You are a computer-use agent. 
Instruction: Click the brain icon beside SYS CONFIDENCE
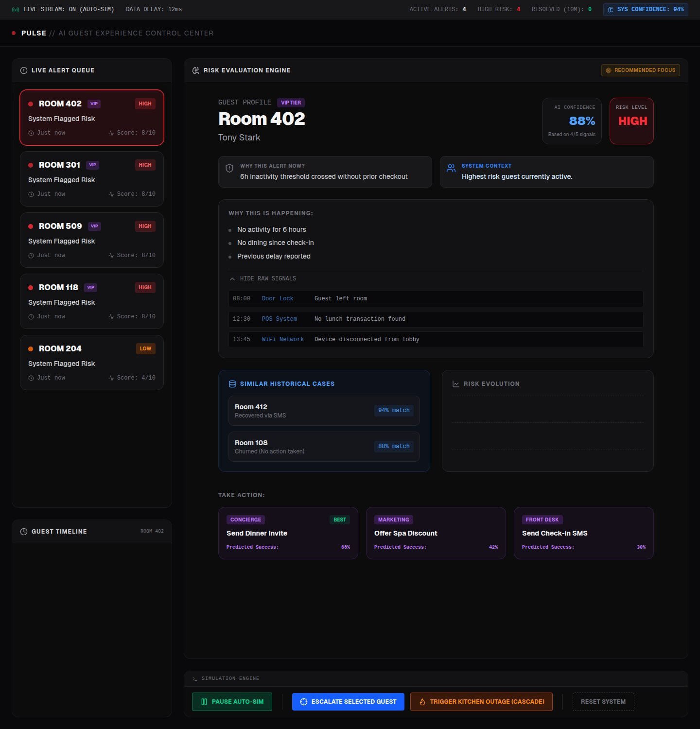tap(611, 9)
